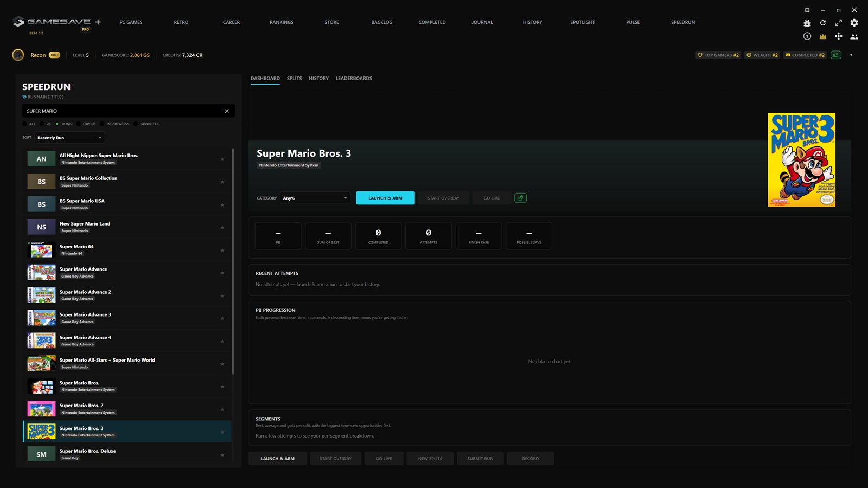
Task: Open the Speedrun nav section
Action: [x=683, y=22]
